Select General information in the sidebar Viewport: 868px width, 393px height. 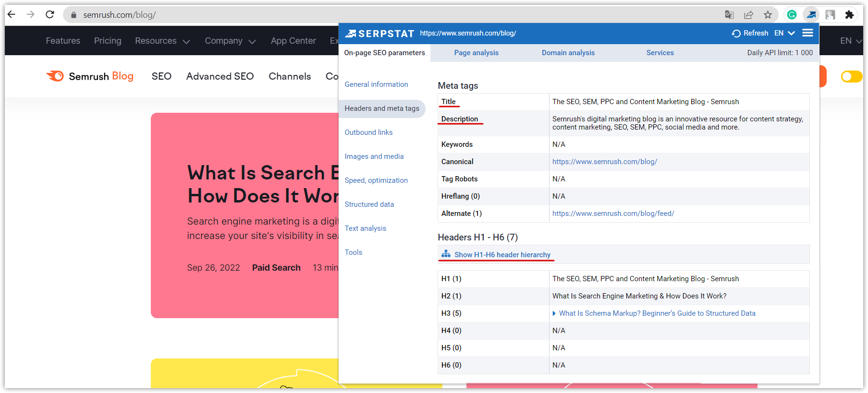pyautogui.click(x=376, y=84)
